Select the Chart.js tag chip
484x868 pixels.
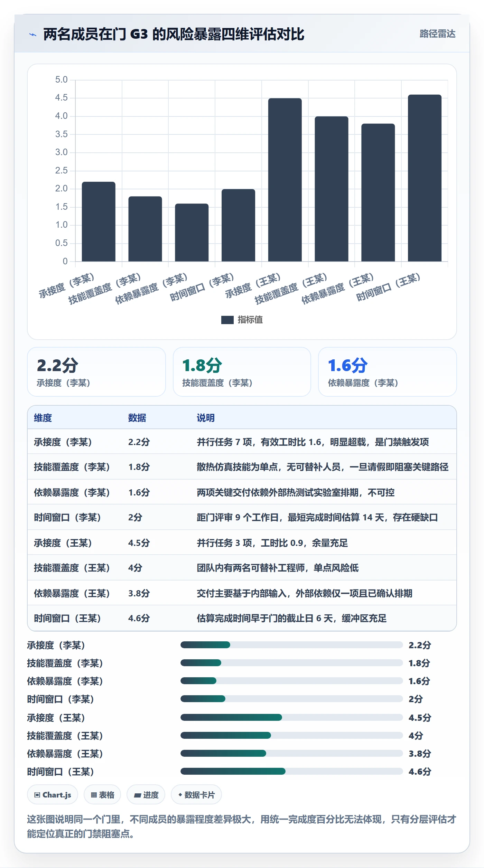(53, 795)
